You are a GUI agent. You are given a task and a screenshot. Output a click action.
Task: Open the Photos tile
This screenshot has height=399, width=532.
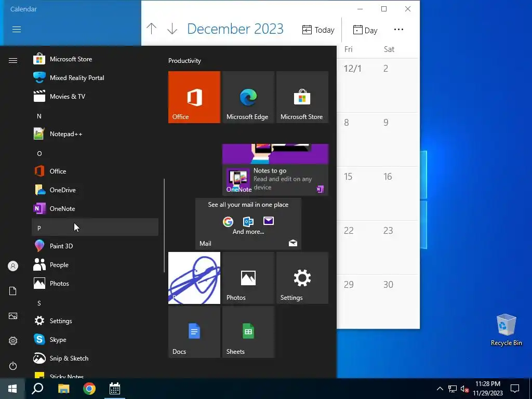[248, 278]
